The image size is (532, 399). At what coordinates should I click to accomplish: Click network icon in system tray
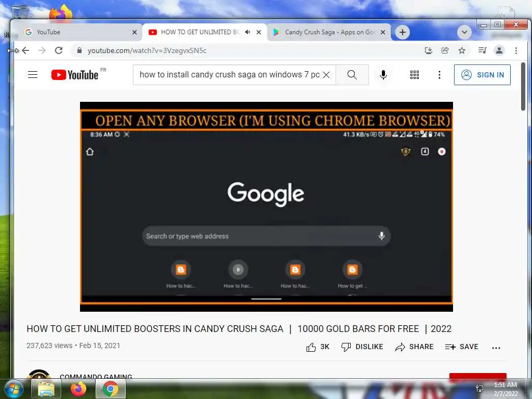coord(480,389)
